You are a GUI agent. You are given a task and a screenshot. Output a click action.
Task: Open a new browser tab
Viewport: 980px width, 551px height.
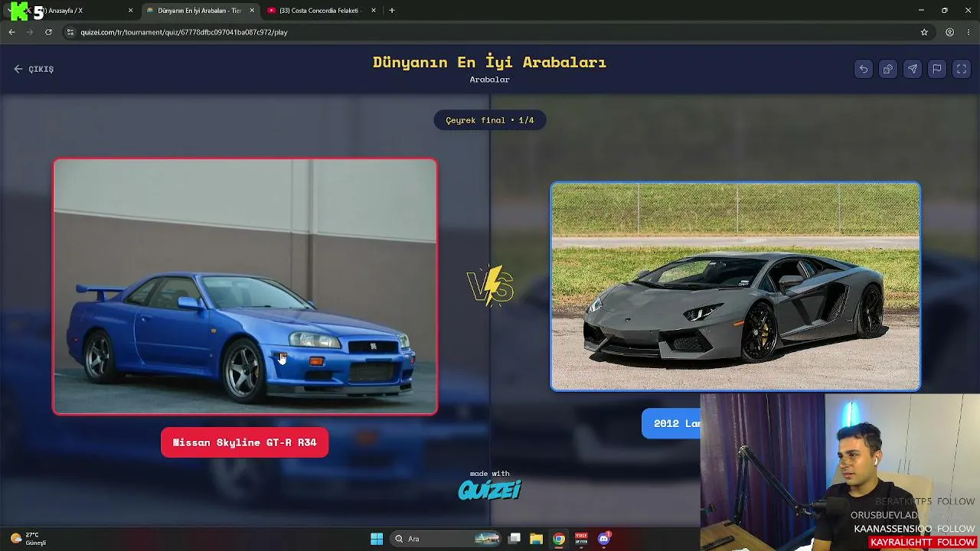coord(392,11)
